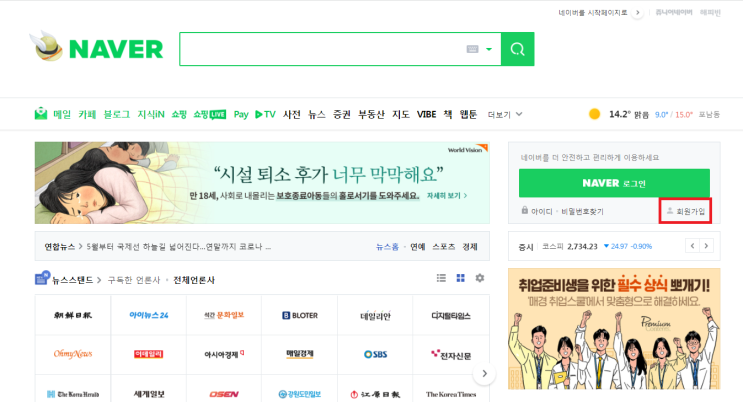Click the 회원가입 sign-up link
The width and height of the screenshot is (743, 402).
686,211
